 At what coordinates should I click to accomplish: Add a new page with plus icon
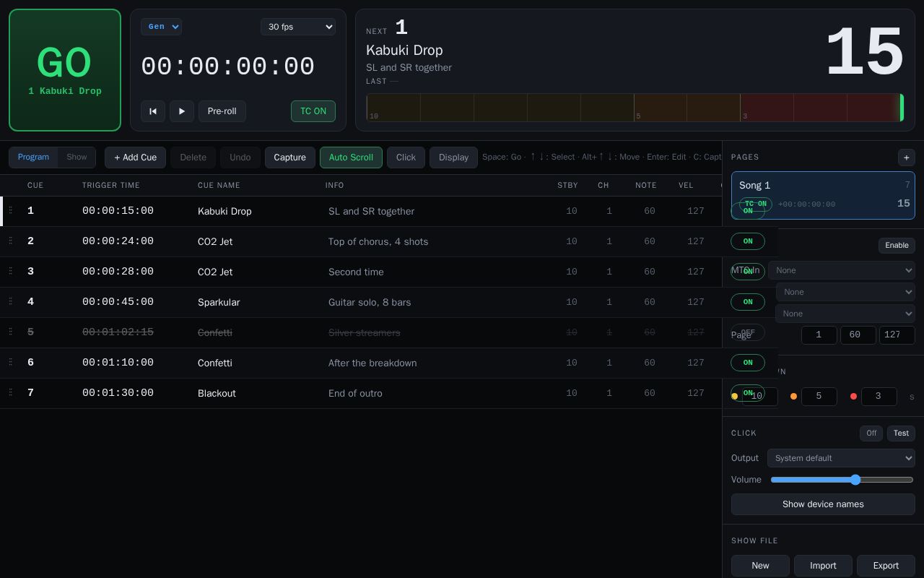tap(907, 157)
